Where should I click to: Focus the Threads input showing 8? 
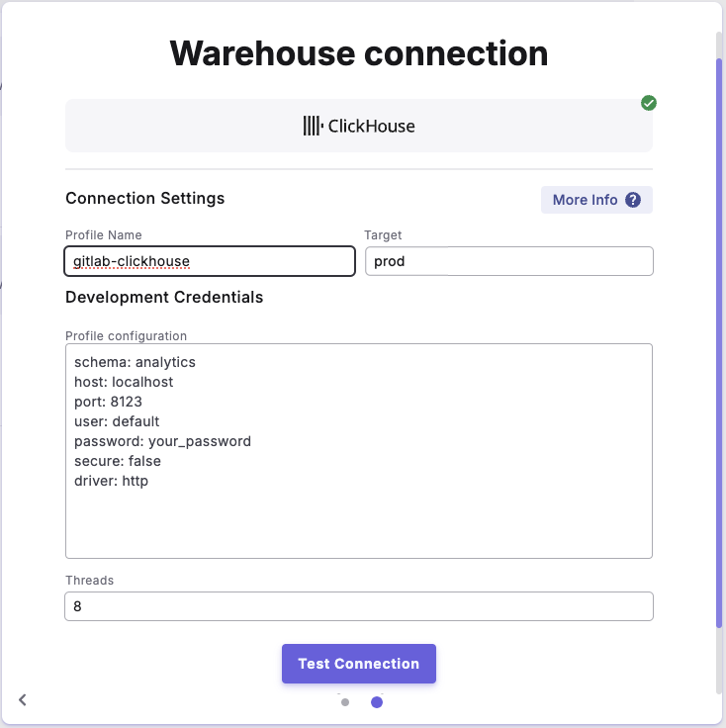(358, 606)
